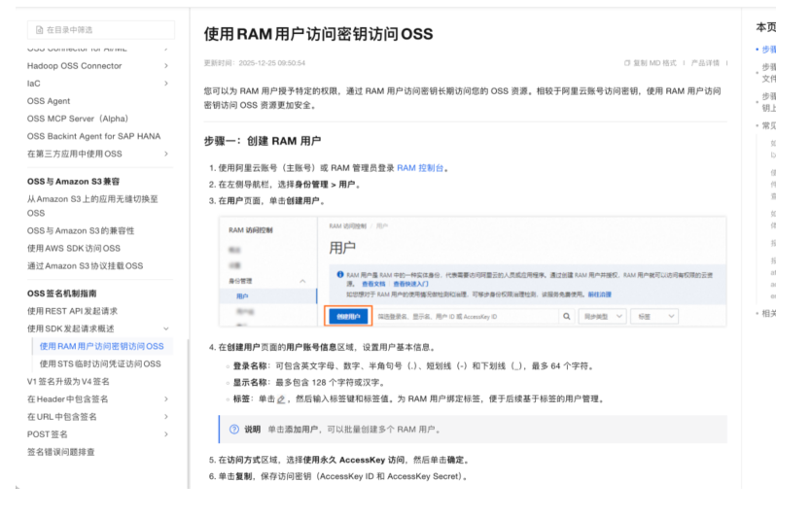Click the blue info icon in the RAM notice

340,275
